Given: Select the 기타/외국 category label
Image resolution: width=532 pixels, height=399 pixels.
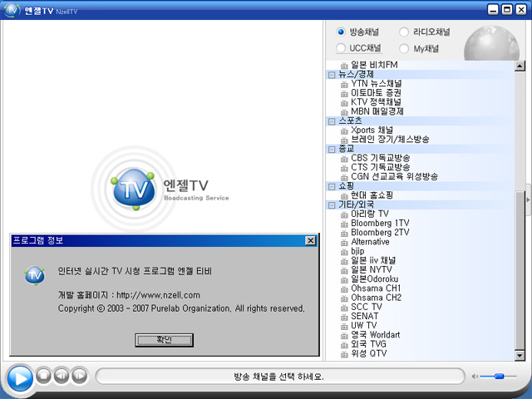Looking at the screenshot, I should [357, 204].
